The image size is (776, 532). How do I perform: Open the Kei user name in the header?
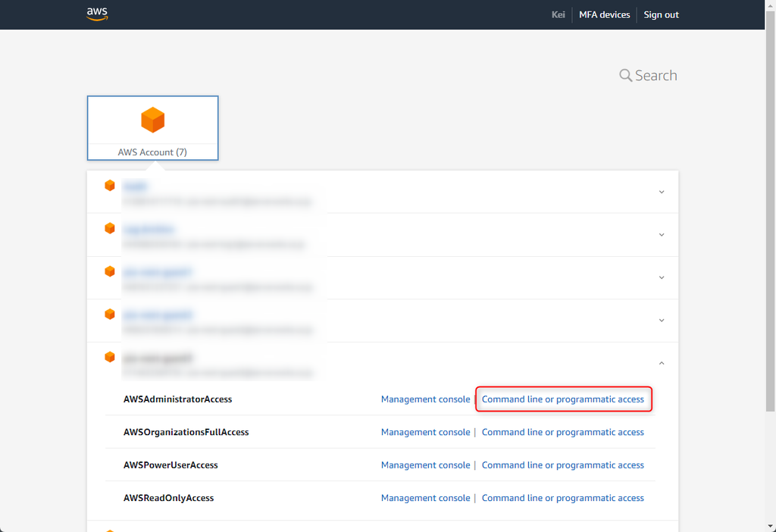click(x=558, y=15)
